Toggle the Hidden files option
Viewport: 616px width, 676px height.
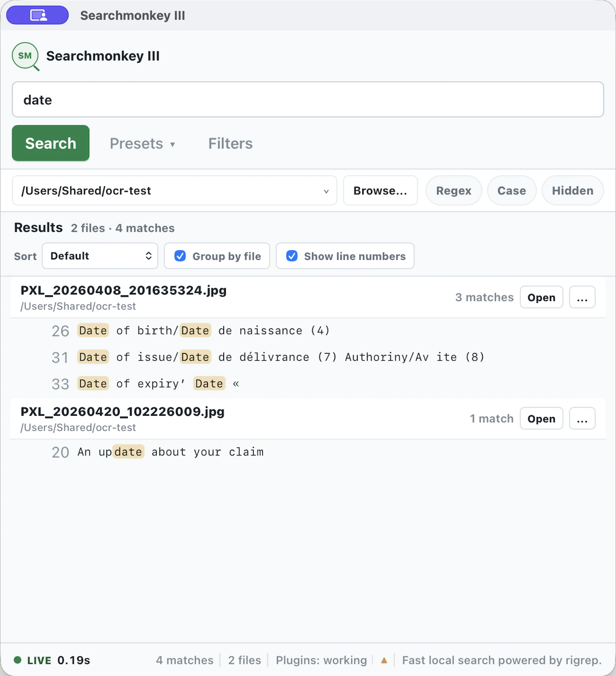[572, 191]
